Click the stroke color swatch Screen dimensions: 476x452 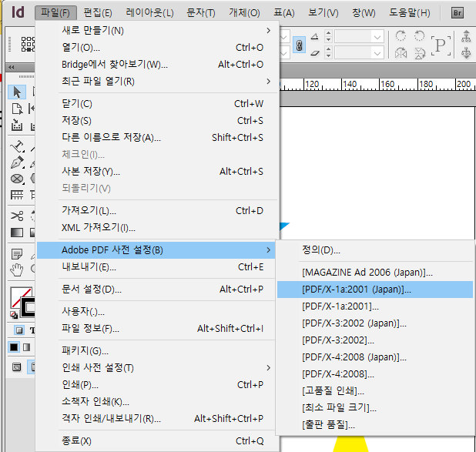click(x=28, y=307)
